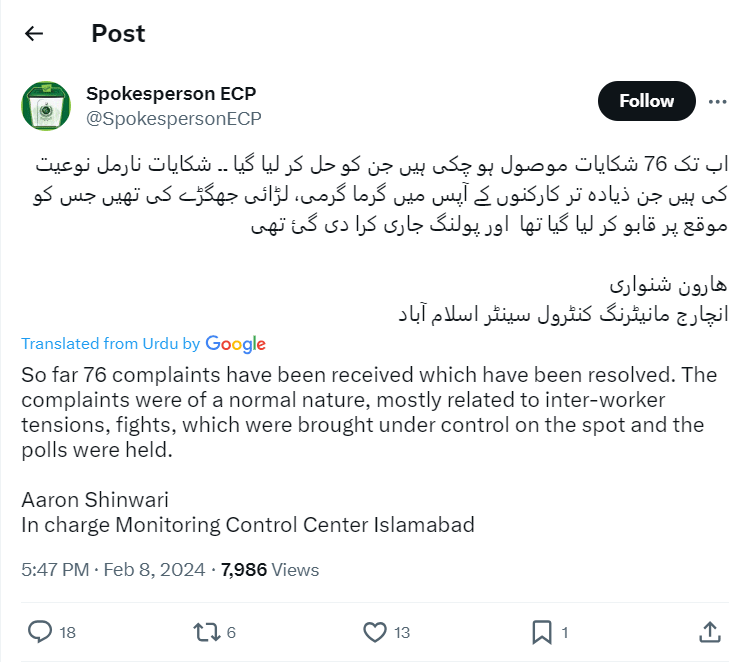The height and width of the screenshot is (662, 746).
Task: Follow the Spokesperson ECP account
Action: coord(646,101)
